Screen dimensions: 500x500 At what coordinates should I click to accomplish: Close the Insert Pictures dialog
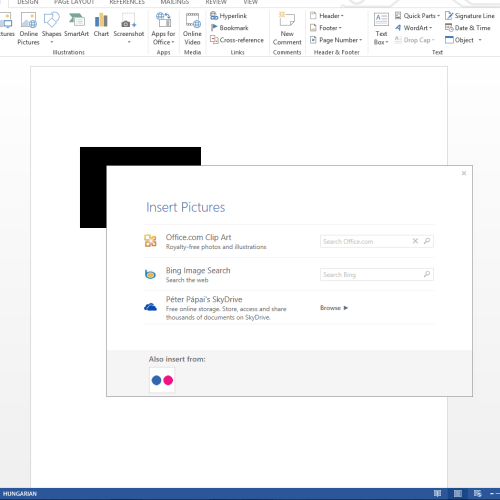click(x=464, y=173)
